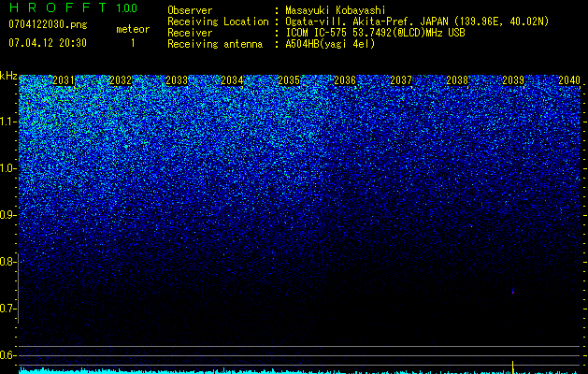This screenshot has width=588, height=374.
Task: Click the 2033 time marker
Action: (x=177, y=80)
